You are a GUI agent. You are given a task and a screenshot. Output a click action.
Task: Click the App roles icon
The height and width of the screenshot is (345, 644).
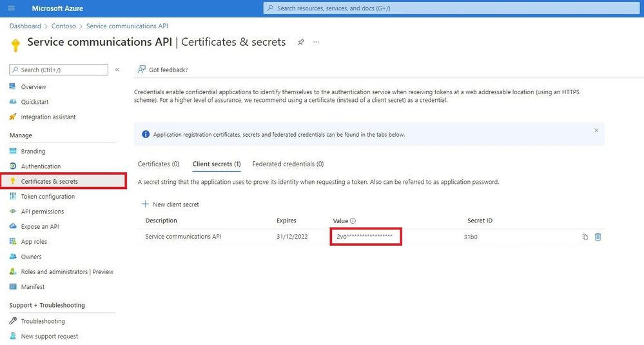tap(13, 241)
